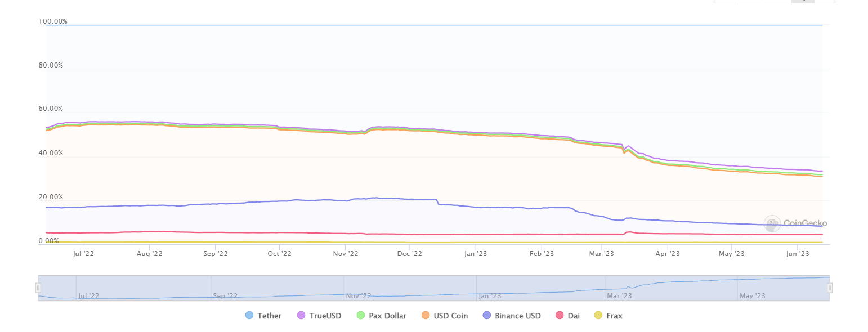
Task: Click the left range navigator handle
Action: click(38, 288)
